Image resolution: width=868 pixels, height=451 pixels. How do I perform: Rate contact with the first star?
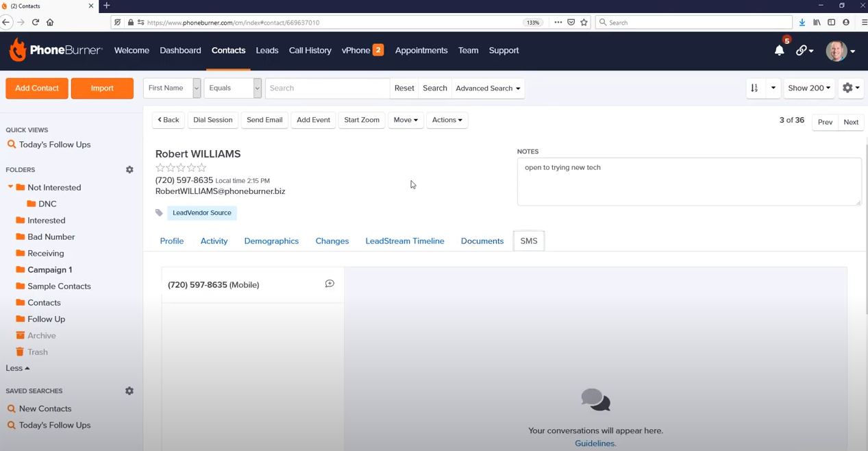160,168
